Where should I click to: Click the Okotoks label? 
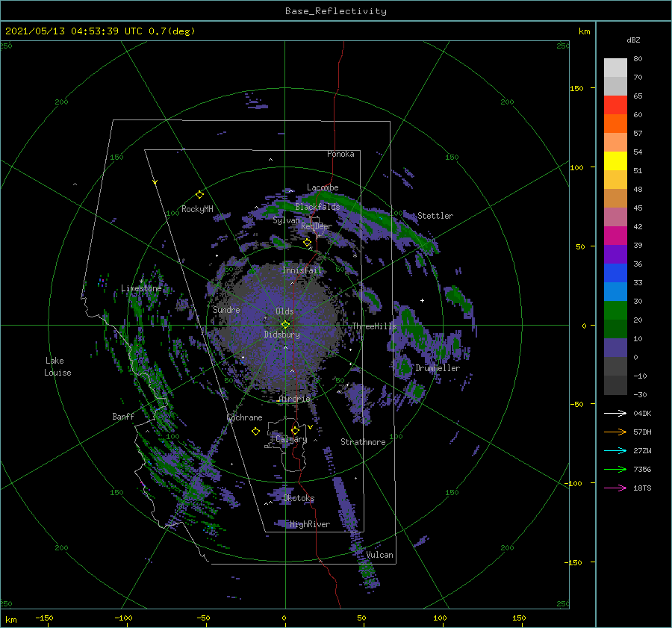(299, 498)
